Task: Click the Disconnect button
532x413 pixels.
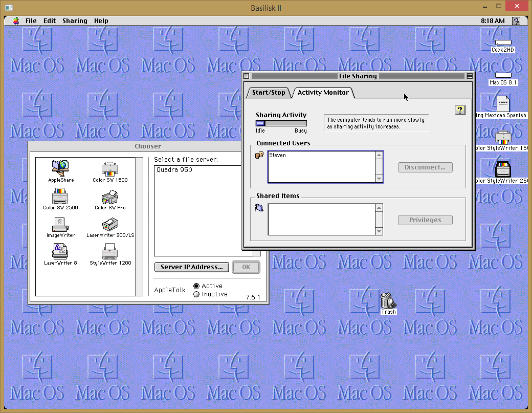Action: (x=425, y=167)
